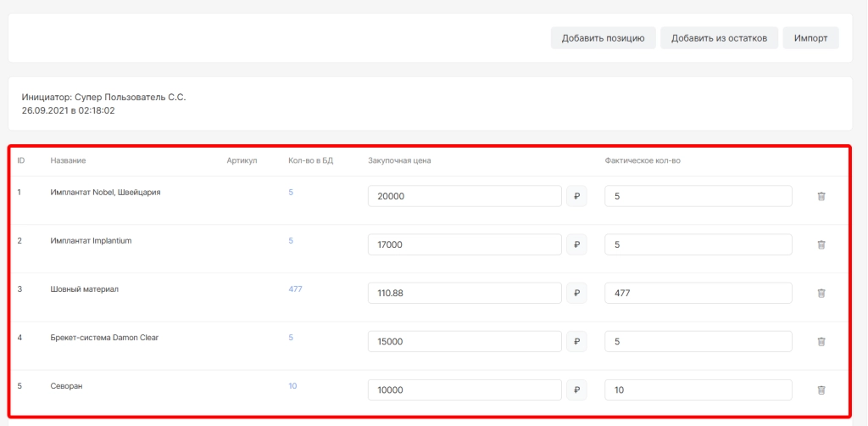Click Кол-во в БД link for Имплантат Nobel
Viewport: 868px width, 426px height.
tap(291, 193)
